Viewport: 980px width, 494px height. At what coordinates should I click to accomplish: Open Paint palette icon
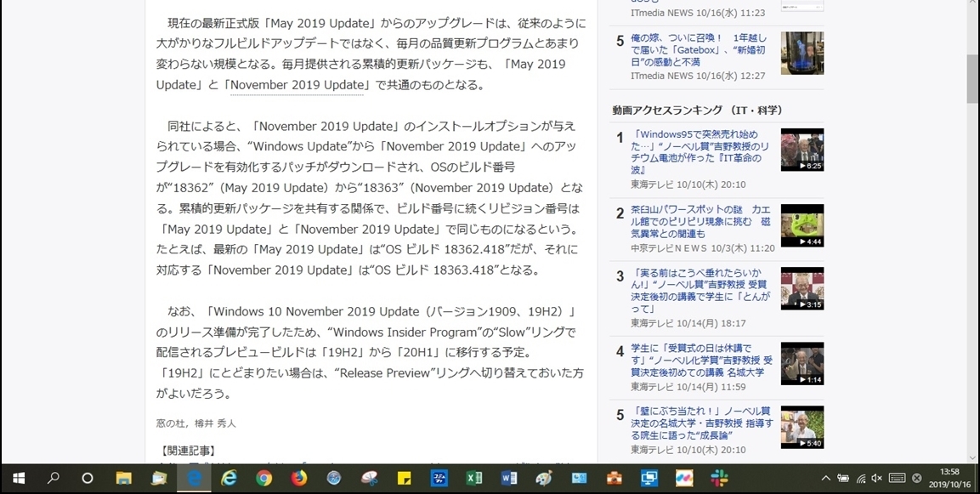tap(544, 479)
